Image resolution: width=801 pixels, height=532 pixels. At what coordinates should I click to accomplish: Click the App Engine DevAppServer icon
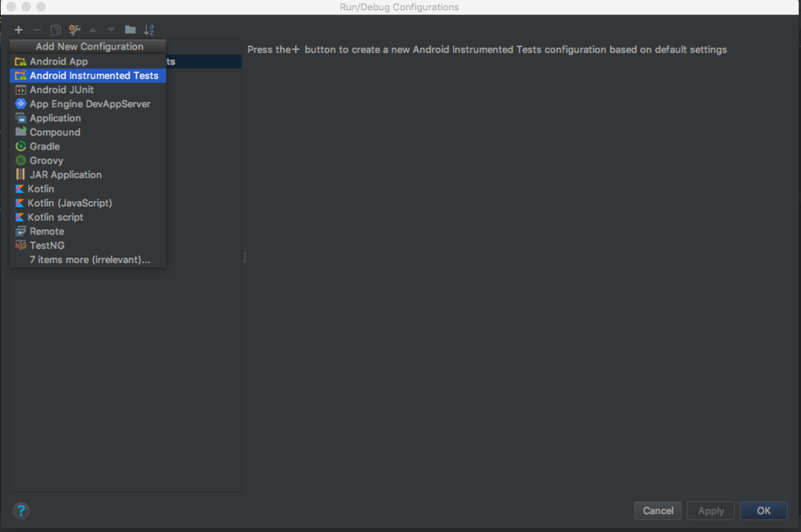coord(20,104)
